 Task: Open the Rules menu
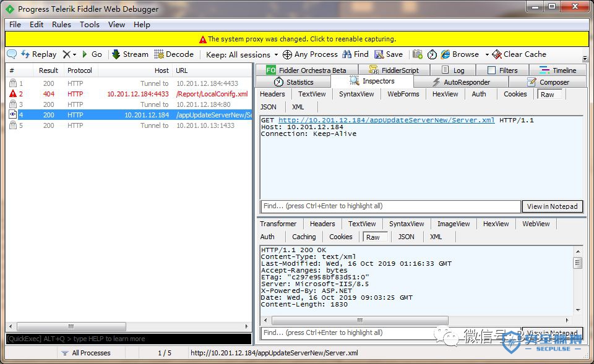point(61,25)
